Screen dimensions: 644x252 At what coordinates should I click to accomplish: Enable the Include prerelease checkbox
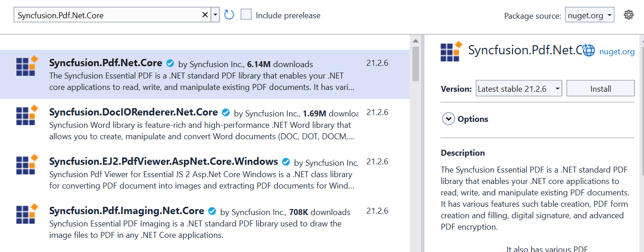pos(246,15)
